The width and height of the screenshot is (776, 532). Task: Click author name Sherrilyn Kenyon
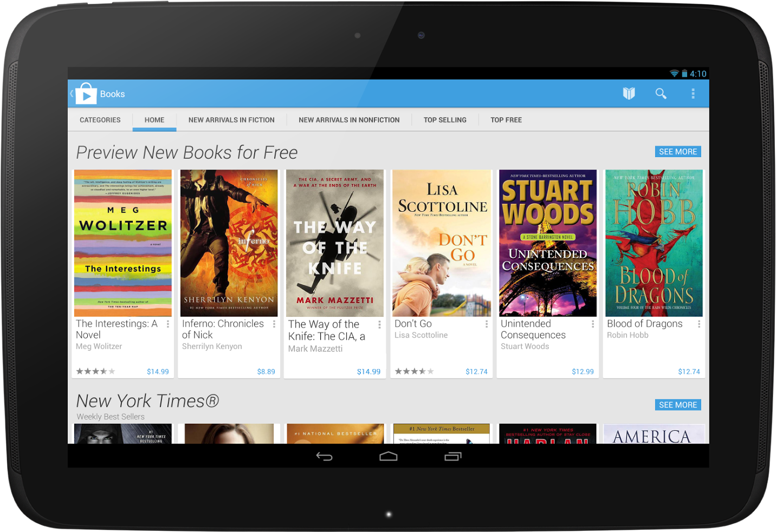tap(212, 347)
